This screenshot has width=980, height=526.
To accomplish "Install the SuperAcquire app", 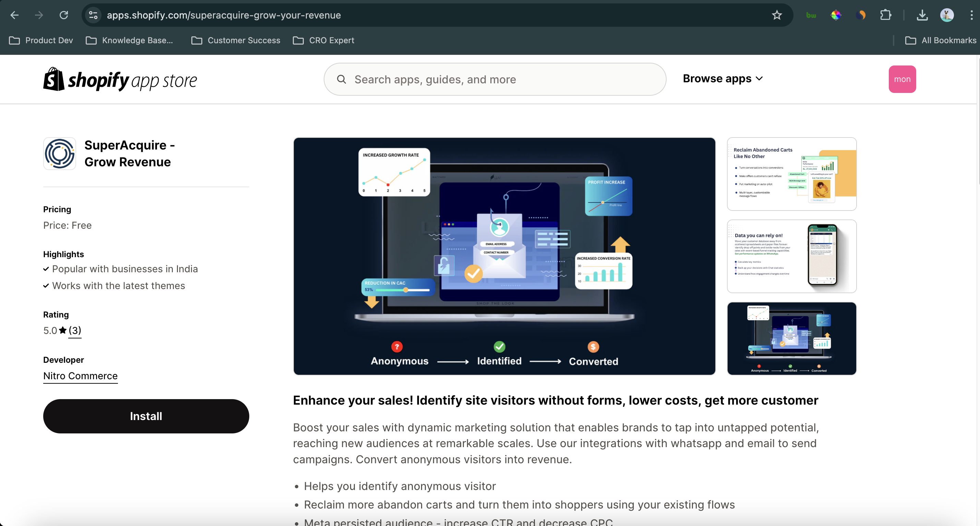I will point(146,416).
